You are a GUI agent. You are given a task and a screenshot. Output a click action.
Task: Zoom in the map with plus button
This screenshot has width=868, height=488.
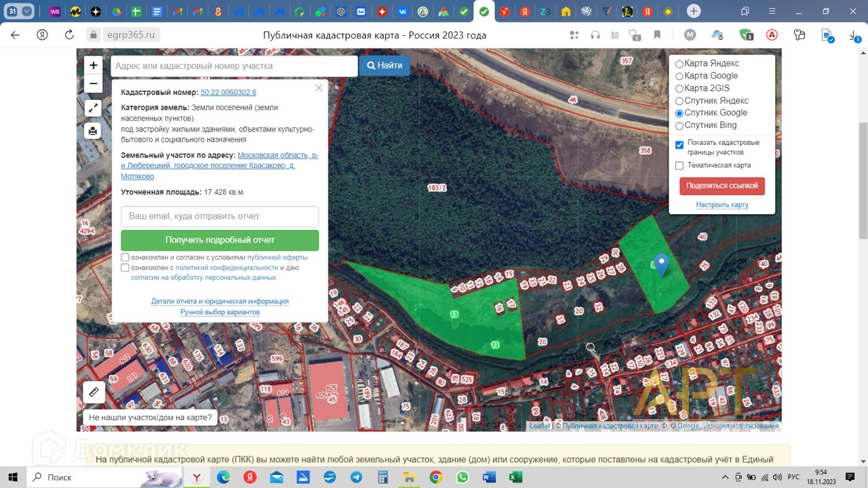pyautogui.click(x=94, y=66)
